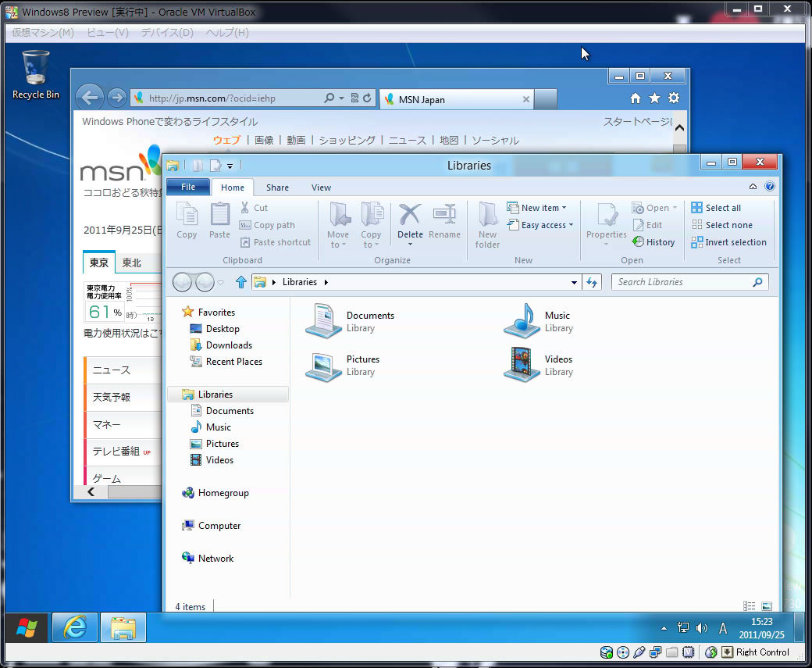Click the Home icon in Internet Explorer
The width and height of the screenshot is (812, 668).
click(636, 98)
